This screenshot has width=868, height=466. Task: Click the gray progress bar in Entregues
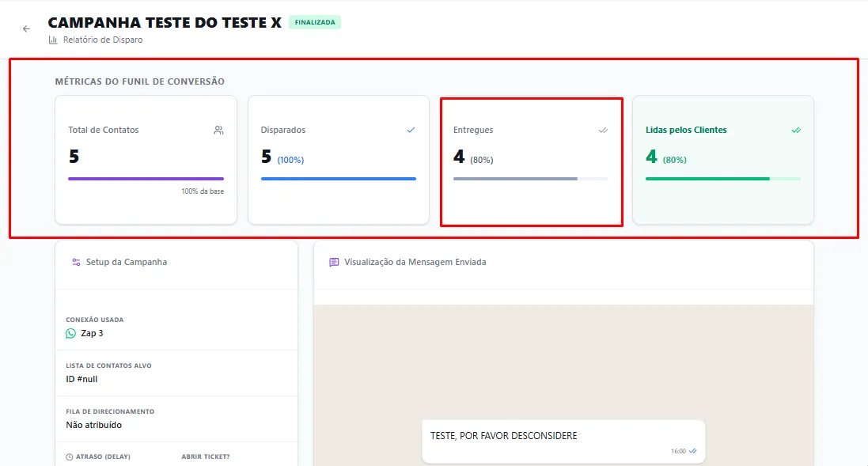pyautogui.click(x=530, y=179)
